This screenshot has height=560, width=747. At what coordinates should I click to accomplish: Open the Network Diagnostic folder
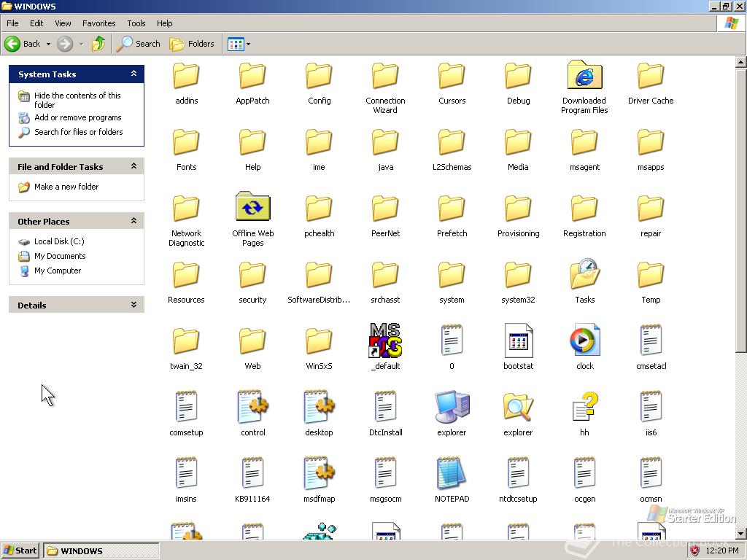click(186, 208)
